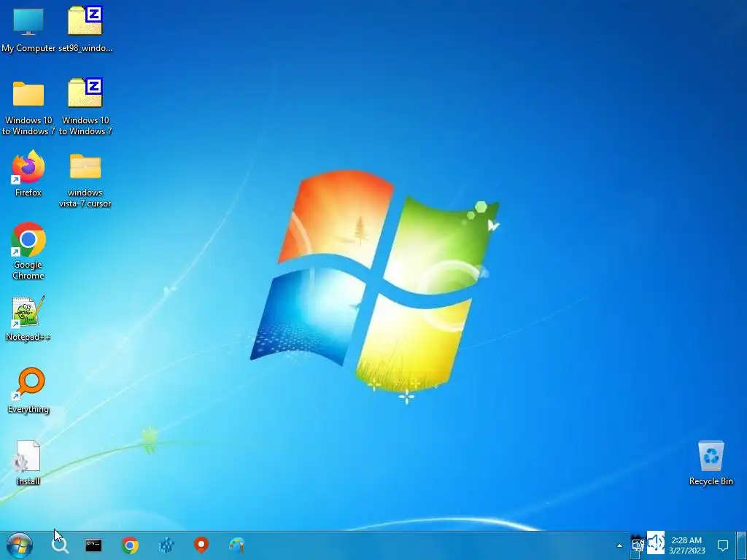Open the notification center icon
Viewport: 747px width, 560px height.
[x=723, y=545]
